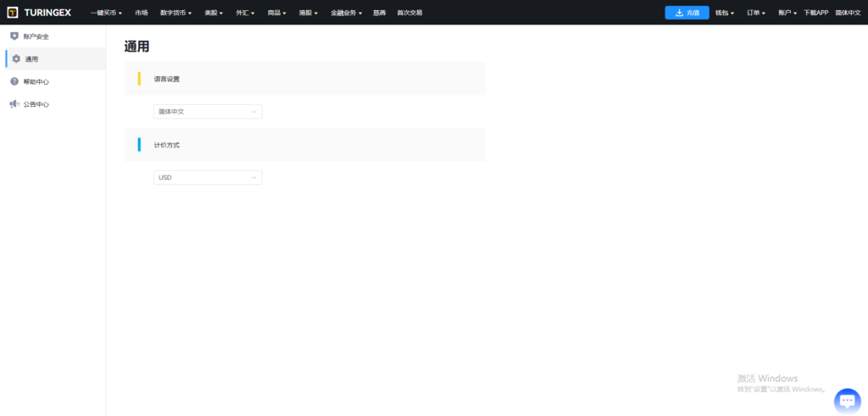Open the 首次交易 nav item
Image resolution: width=868 pixels, height=416 pixels.
pos(409,13)
